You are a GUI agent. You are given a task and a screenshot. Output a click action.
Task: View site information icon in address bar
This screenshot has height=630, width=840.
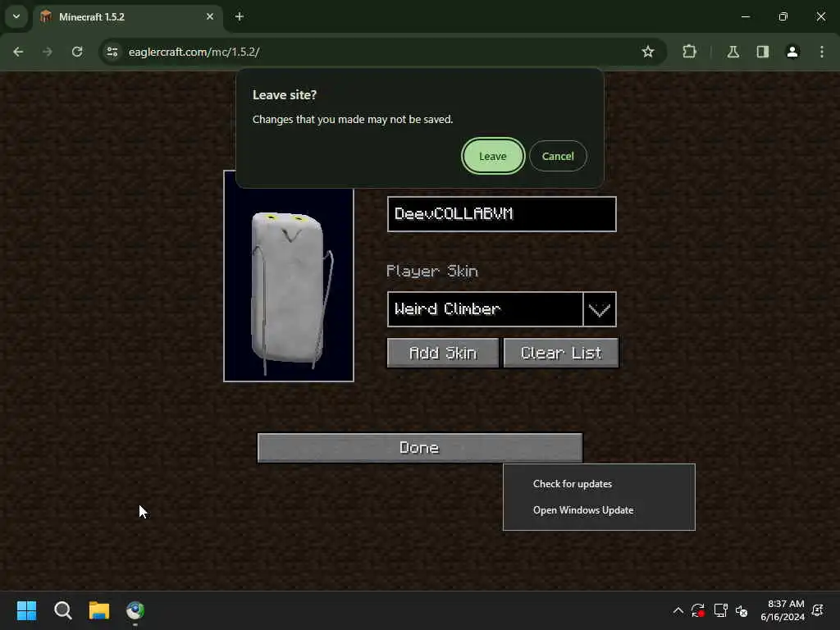[x=112, y=52]
